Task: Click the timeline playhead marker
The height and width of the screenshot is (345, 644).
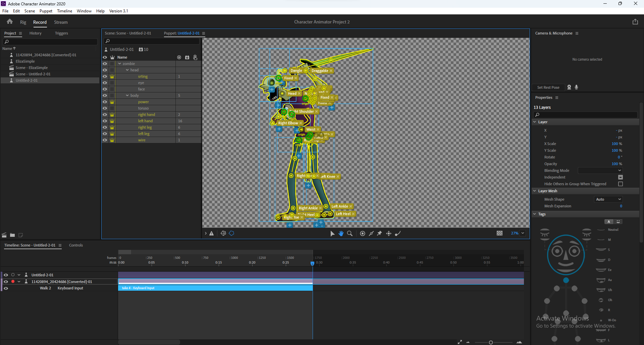Action: coord(313,264)
